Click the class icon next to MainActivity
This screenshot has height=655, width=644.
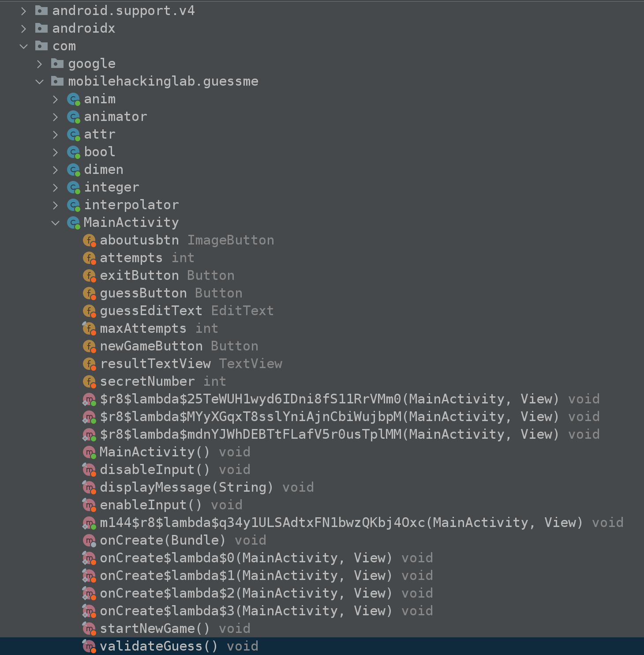[x=73, y=223]
